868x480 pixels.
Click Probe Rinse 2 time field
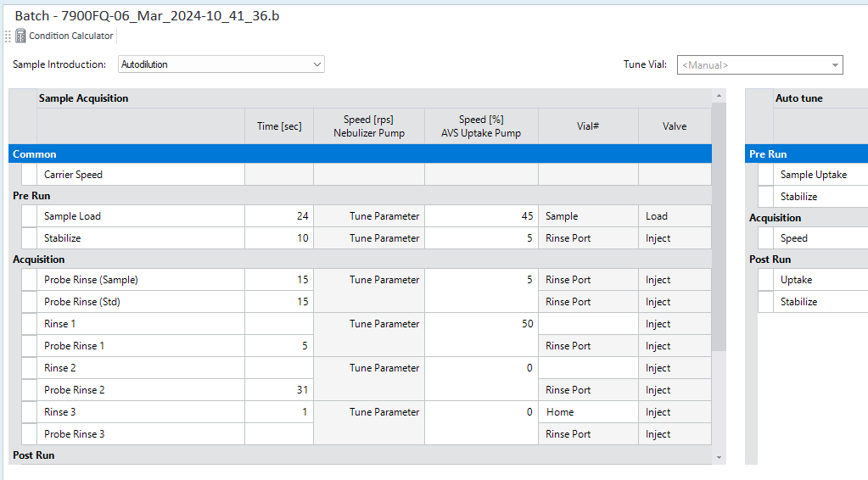(x=279, y=390)
